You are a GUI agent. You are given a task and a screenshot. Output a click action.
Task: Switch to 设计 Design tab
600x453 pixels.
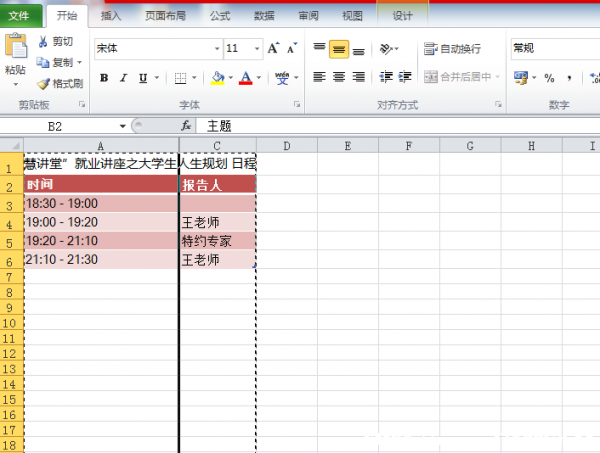point(403,16)
